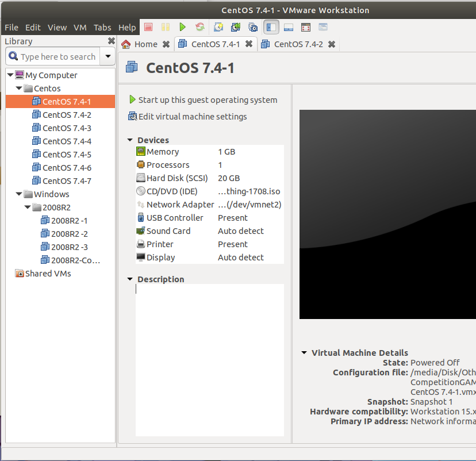The width and height of the screenshot is (476, 461).
Task: Collapse the 2008R2 folder
Action: click(x=28, y=207)
